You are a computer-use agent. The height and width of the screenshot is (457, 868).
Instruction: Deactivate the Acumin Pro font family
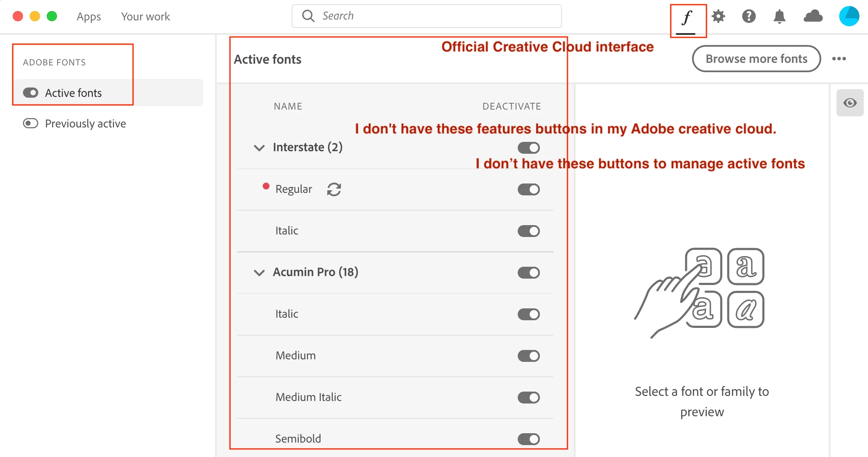point(529,273)
